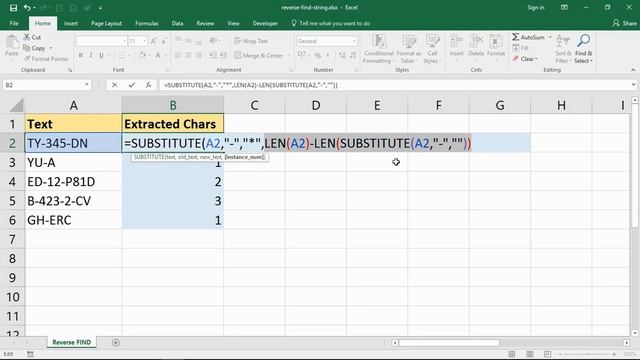Click Merge & Center button
This screenshot has height=360, width=640.
(259, 55)
